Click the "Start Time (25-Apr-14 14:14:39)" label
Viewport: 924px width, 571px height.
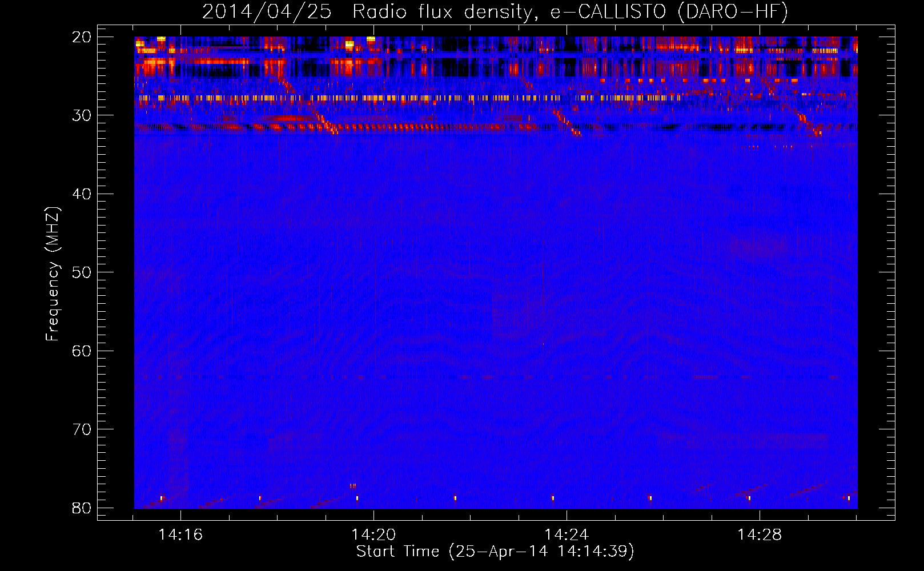point(495,552)
